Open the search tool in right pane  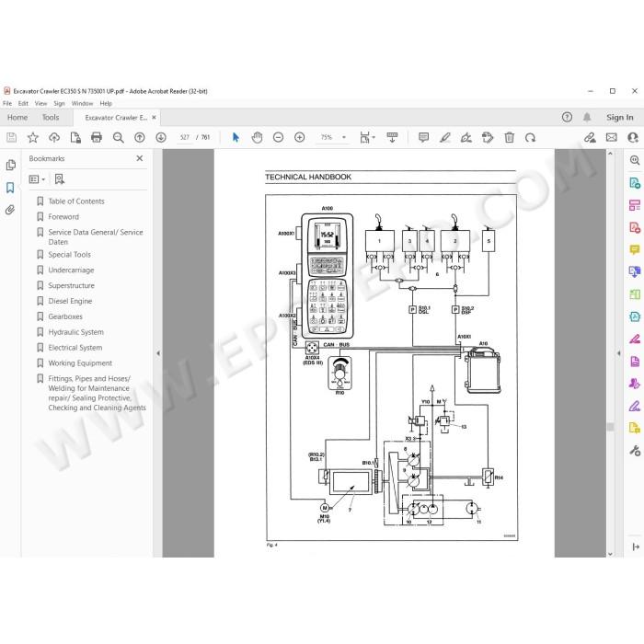[635, 160]
